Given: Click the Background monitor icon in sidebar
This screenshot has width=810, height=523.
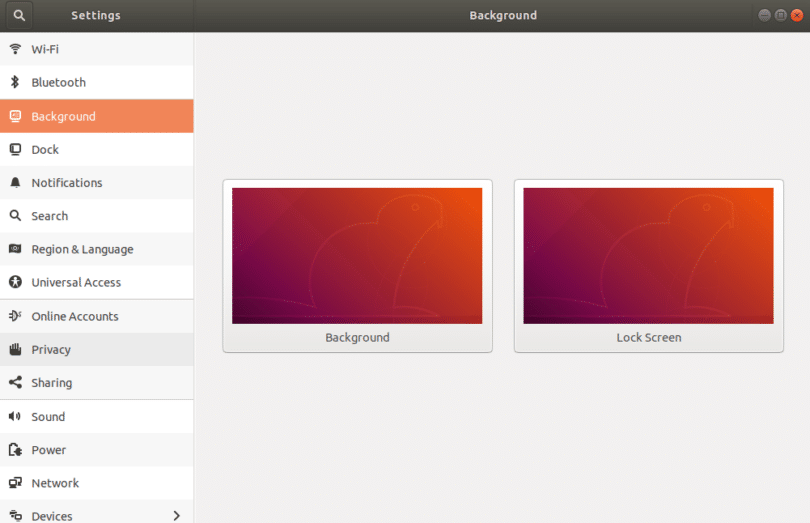Looking at the screenshot, I should (x=15, y=116).
